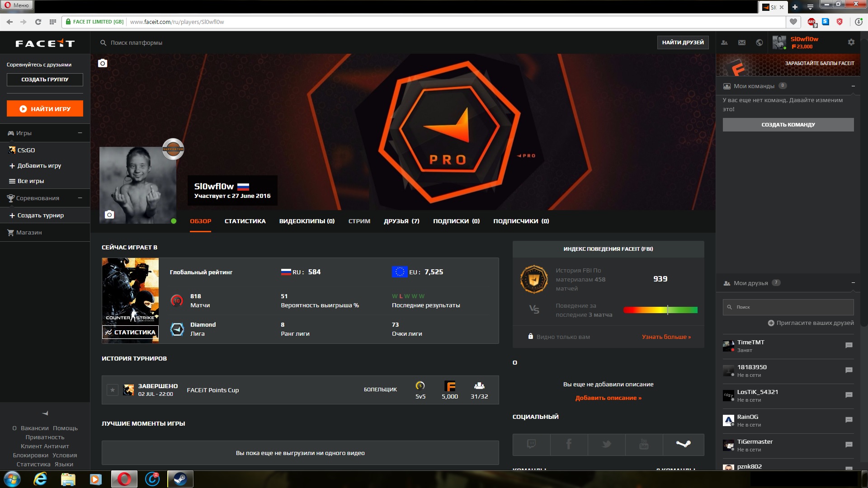
Task: Click the avatar camera icon
Action: tap(109, 215)
